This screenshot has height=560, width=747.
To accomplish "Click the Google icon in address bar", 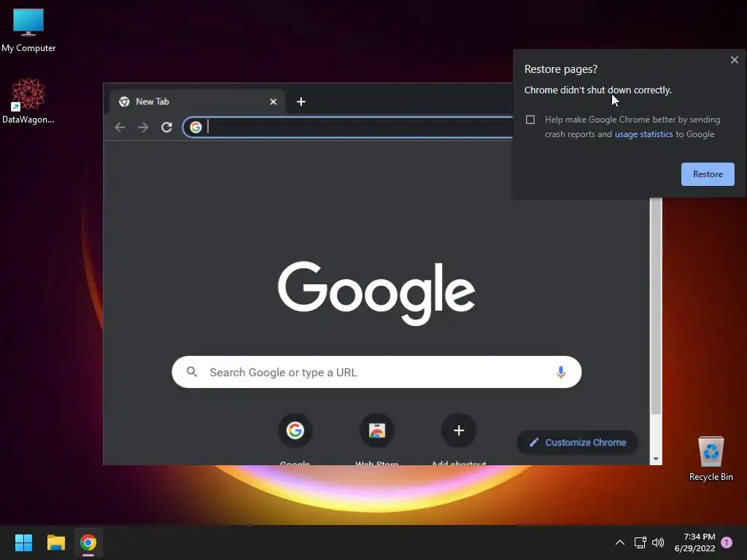I will 196,127.
